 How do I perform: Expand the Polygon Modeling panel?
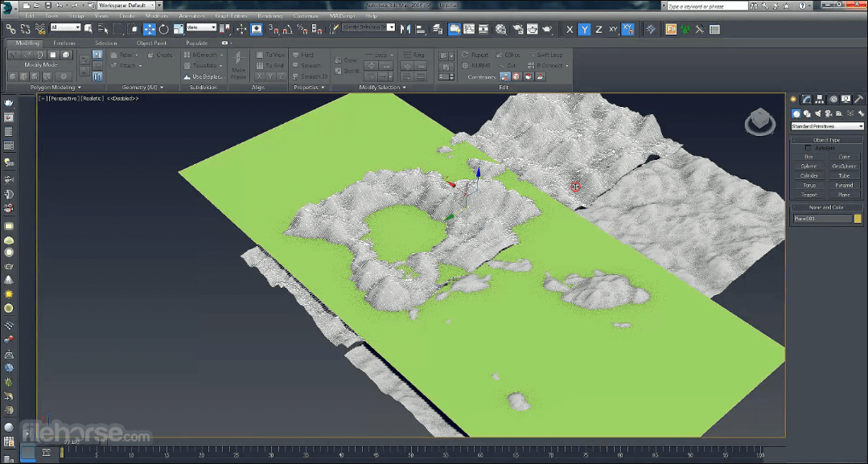[x=56, y=88]
